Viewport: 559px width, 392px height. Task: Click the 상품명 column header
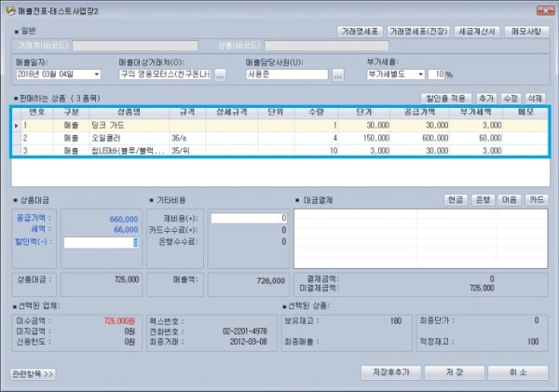point(130,113)
